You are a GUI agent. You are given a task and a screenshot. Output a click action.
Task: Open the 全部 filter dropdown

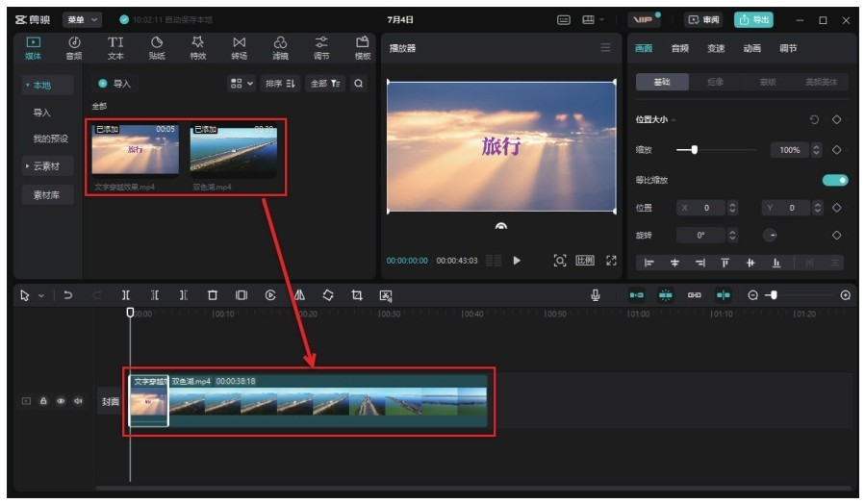[x=325, y=84]
